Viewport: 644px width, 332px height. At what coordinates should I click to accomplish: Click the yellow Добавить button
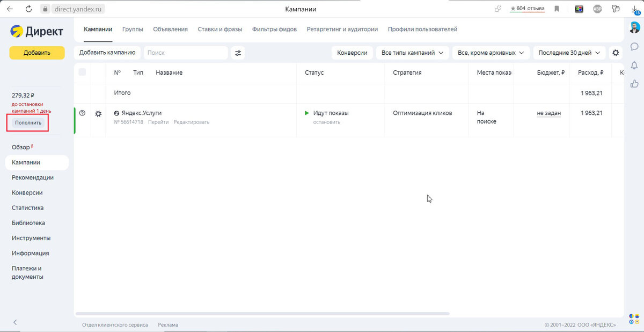point(36,53)
